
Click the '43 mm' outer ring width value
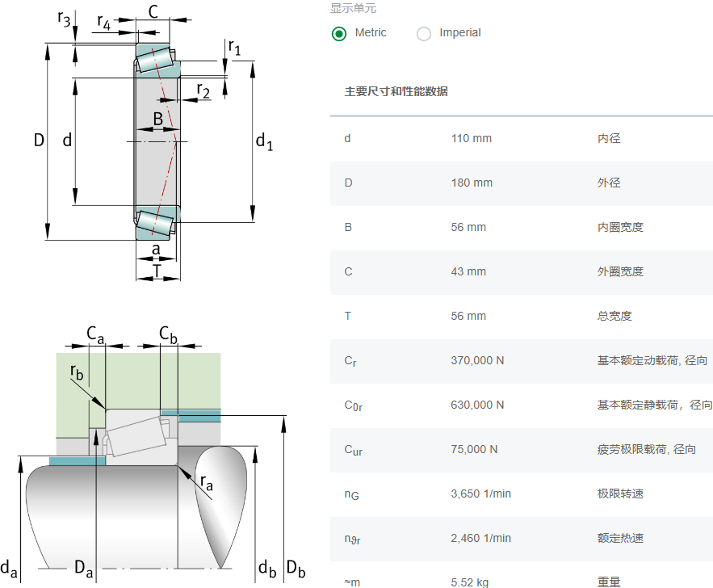click(468, 271)
